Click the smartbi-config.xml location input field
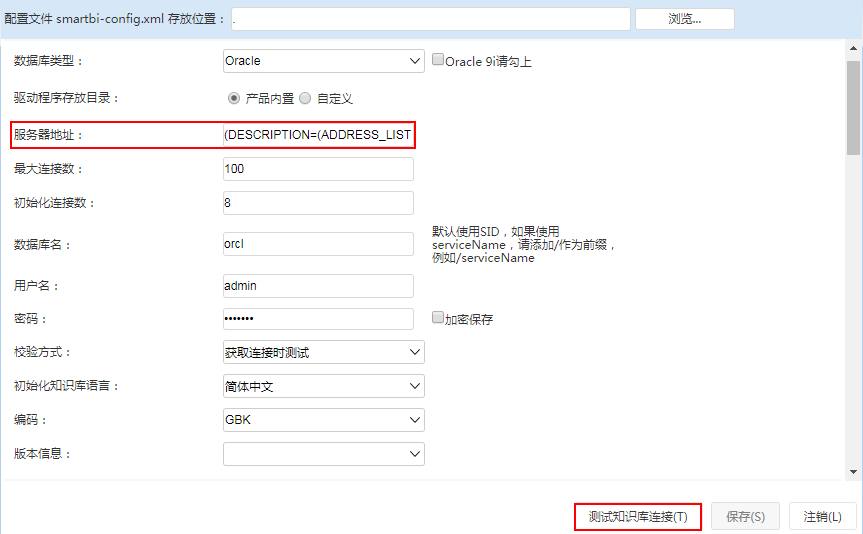Screen dimensions: 863x534 pyautogui.click(x=431, y=19)
